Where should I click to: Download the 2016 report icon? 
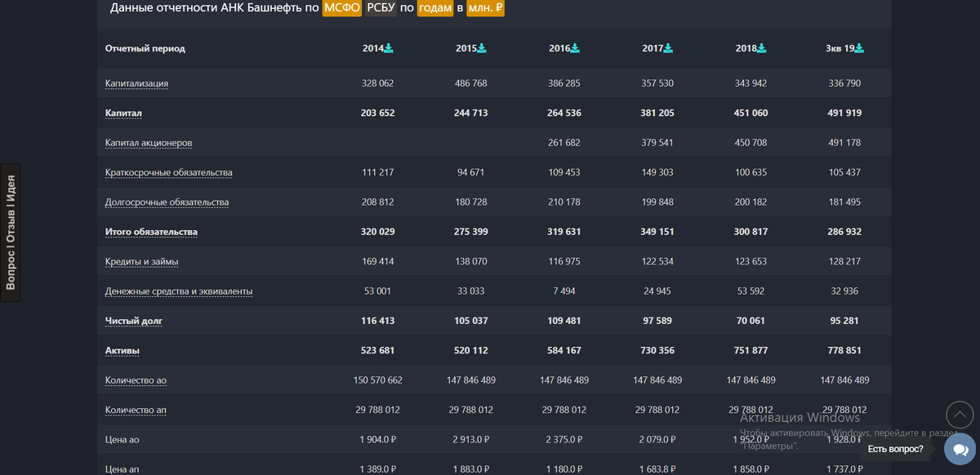pyautogui.click(x=575, y=48)
